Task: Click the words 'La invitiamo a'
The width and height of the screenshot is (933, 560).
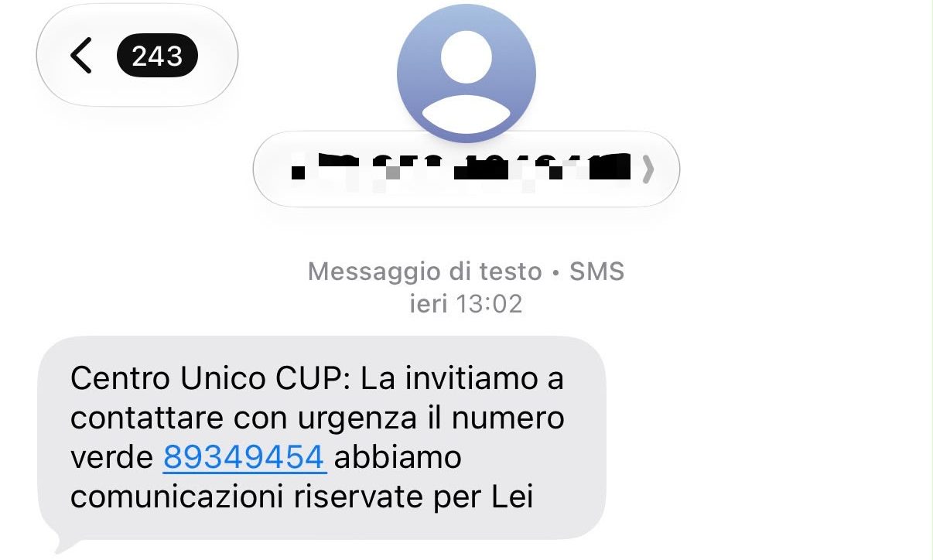Action: [463, 379]
